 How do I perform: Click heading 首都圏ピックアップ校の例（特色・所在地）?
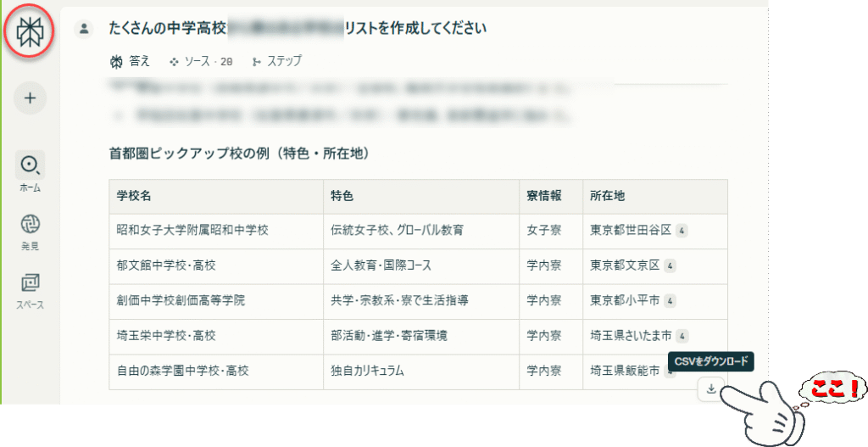click(x=240, y=154)
